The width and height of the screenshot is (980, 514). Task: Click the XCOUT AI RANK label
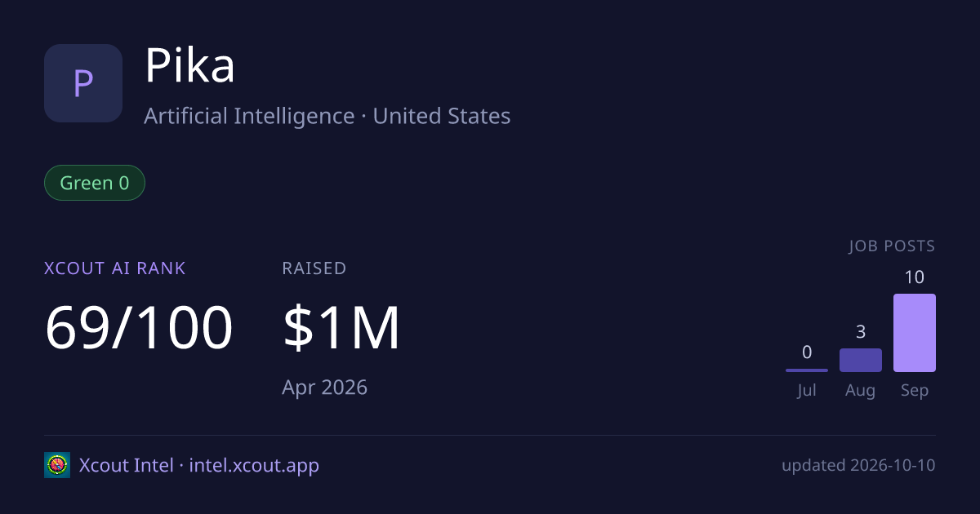115,268
